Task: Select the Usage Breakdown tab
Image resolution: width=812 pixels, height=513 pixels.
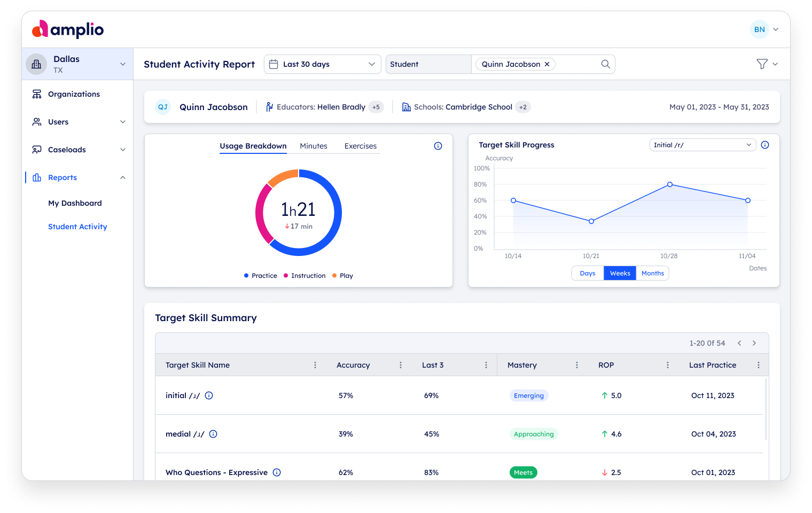Action: coord(253,146)
